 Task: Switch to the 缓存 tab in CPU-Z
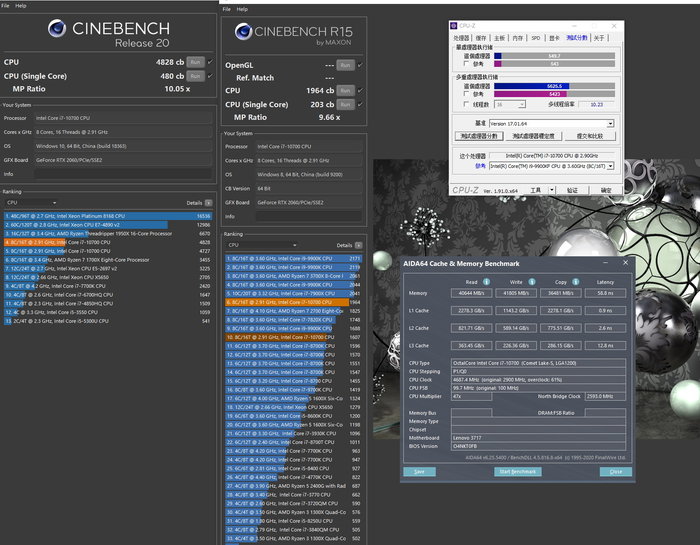click(481, 38)
